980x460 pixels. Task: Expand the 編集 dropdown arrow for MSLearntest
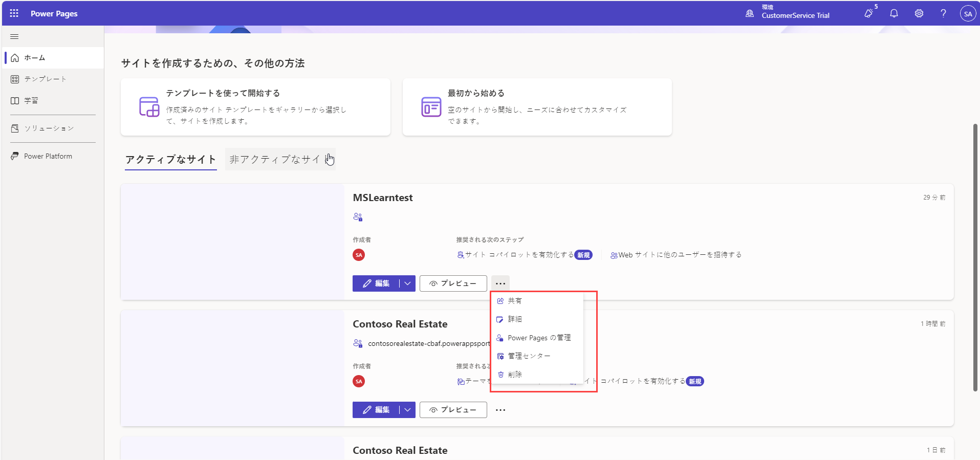[407, 283]
